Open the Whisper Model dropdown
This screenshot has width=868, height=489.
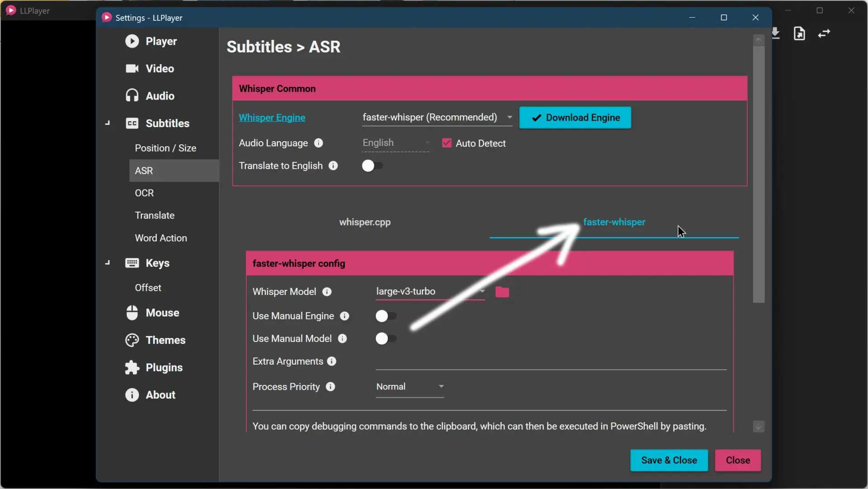coord(430,292)
